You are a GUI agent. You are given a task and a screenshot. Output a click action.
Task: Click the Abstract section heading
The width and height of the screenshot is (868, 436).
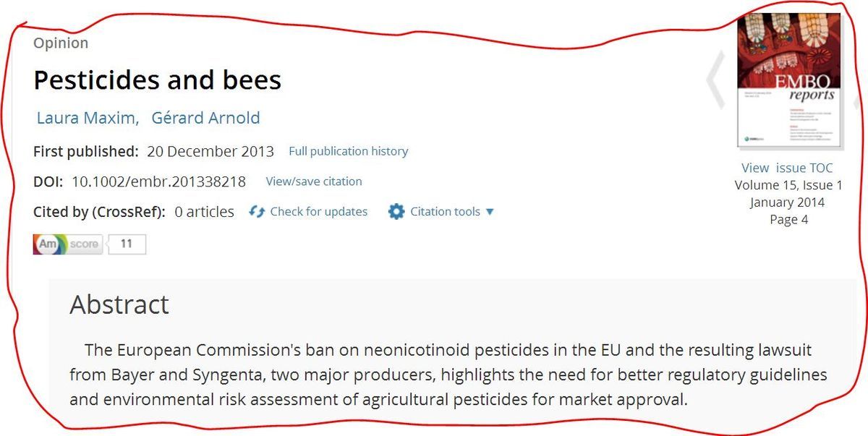[119, 304]
